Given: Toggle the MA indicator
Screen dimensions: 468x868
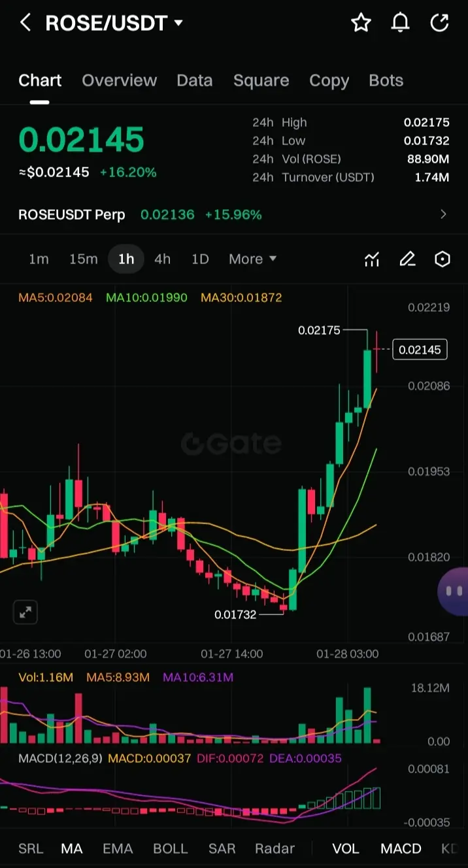Looking at the screenshot, I should point(72,848).
